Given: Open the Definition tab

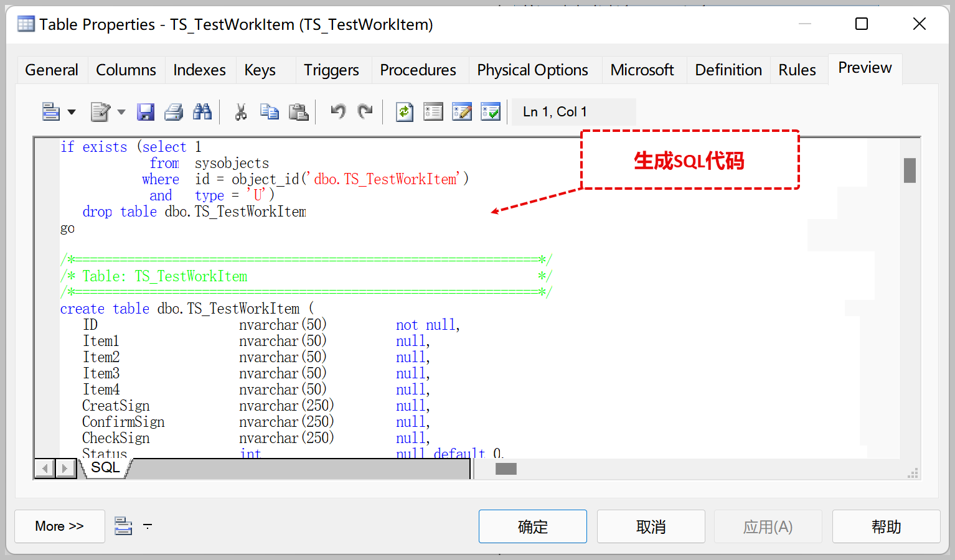Looking at the screenshot, I should click(728, 70).
